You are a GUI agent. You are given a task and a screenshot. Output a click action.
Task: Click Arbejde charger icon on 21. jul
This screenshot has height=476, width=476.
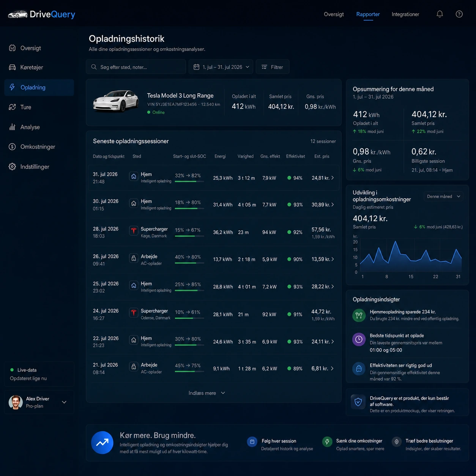click(x=134, y=367)
